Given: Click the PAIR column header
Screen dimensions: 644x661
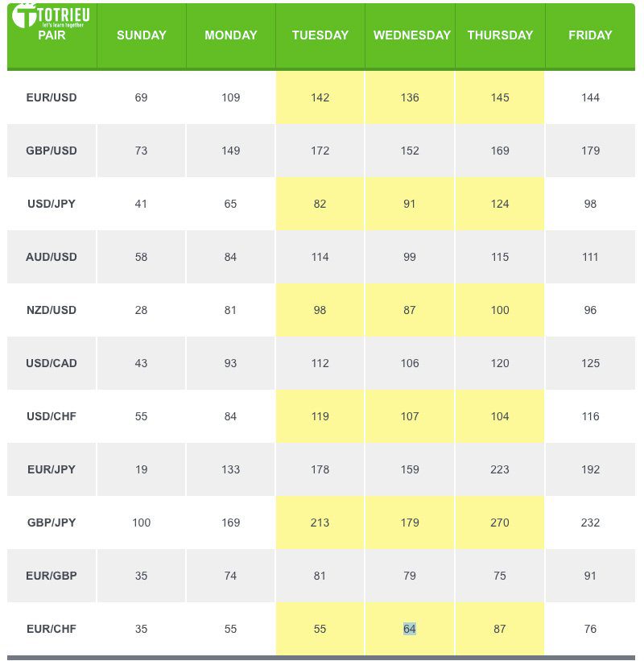Looking at the screenshot, I should coord(52,35).
